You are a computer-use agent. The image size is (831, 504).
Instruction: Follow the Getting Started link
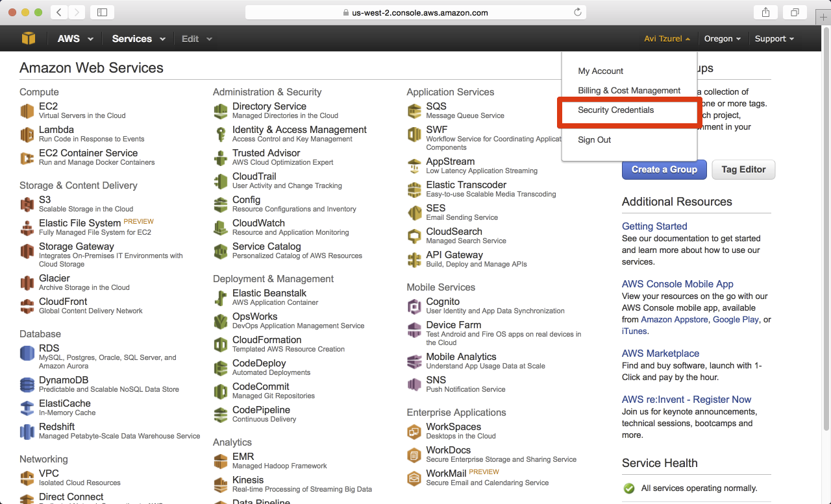(x=654, y=226)
